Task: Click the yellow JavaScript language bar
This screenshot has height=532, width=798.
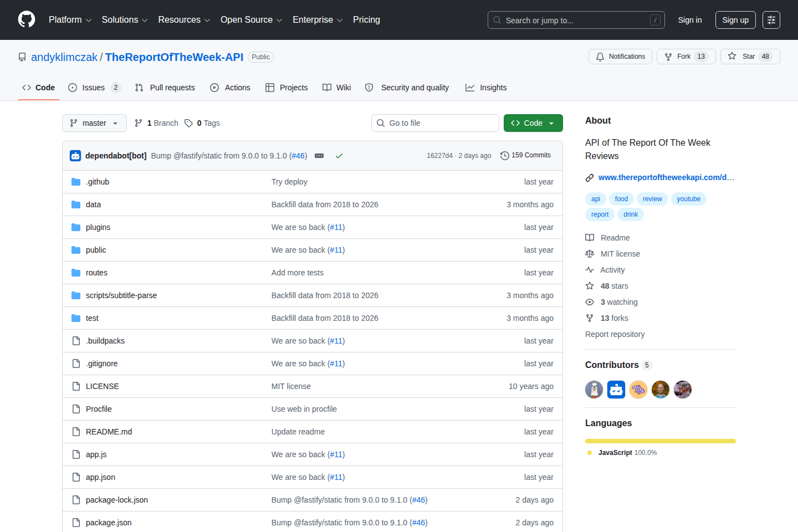Action: [660, 441]
